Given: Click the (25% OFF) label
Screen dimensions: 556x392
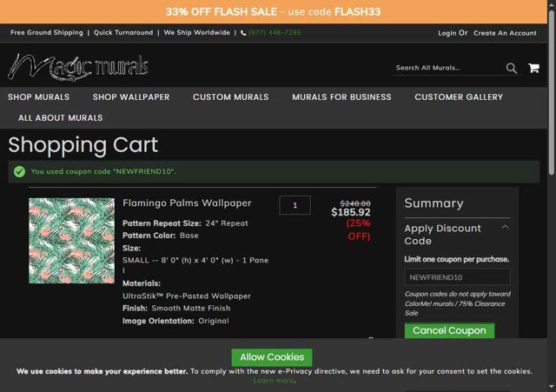Looking at the screenshot, I should (x=359, y=229).
